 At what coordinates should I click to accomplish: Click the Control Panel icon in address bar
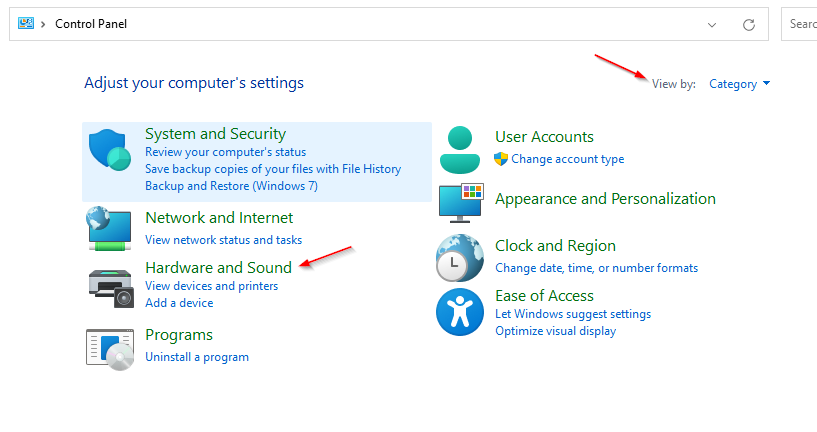26,23
